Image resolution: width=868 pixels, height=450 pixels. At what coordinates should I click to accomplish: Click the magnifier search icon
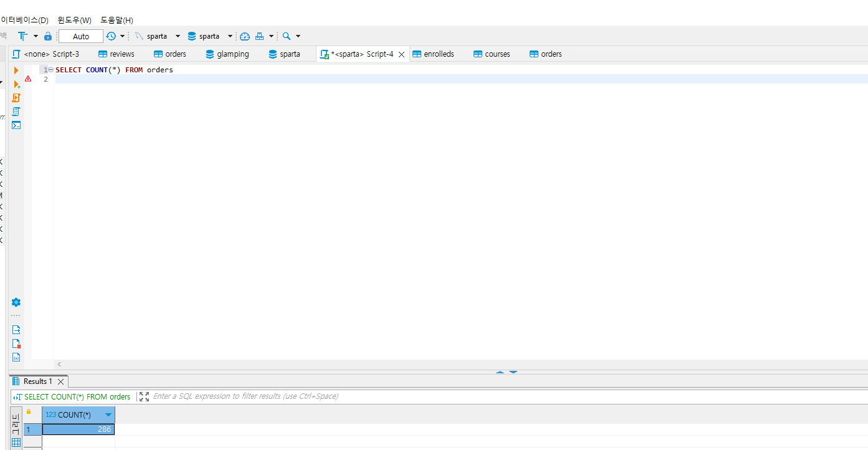(x=287, y=36)
